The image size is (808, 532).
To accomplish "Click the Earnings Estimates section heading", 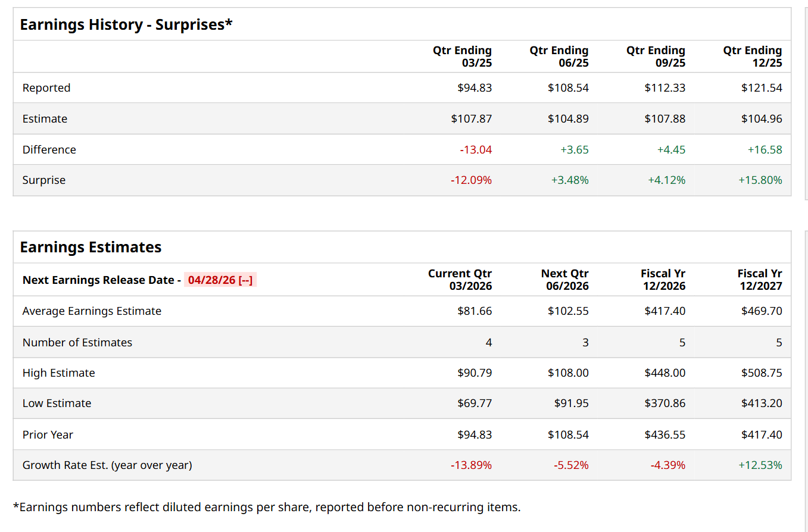I will [91, 247].
